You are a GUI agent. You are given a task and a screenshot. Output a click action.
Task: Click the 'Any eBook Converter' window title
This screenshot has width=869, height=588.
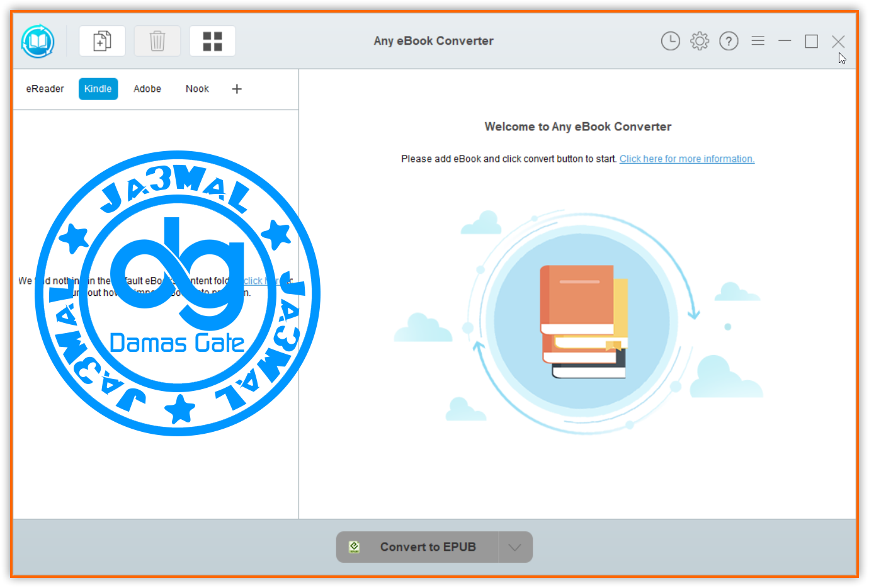pos(434,41)
